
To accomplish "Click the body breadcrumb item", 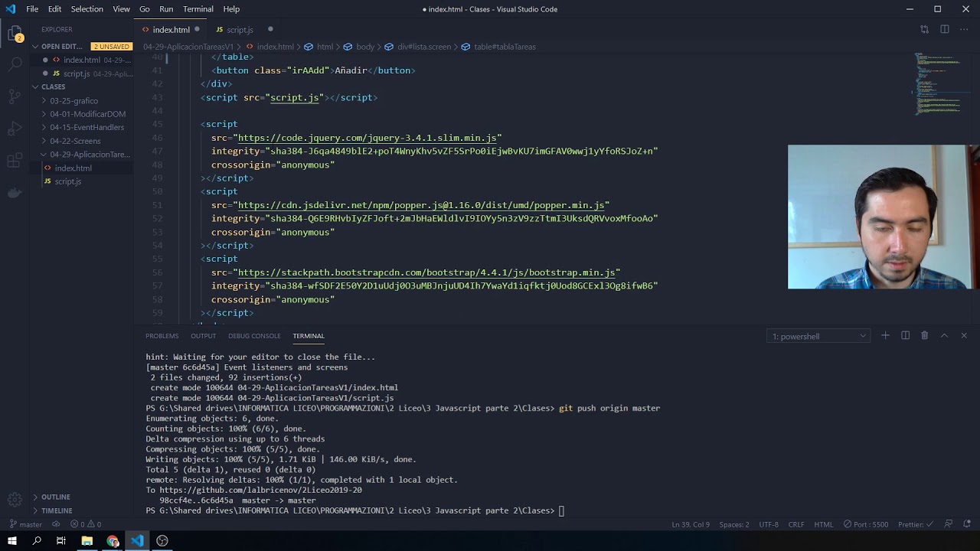I will click(364, 47).
